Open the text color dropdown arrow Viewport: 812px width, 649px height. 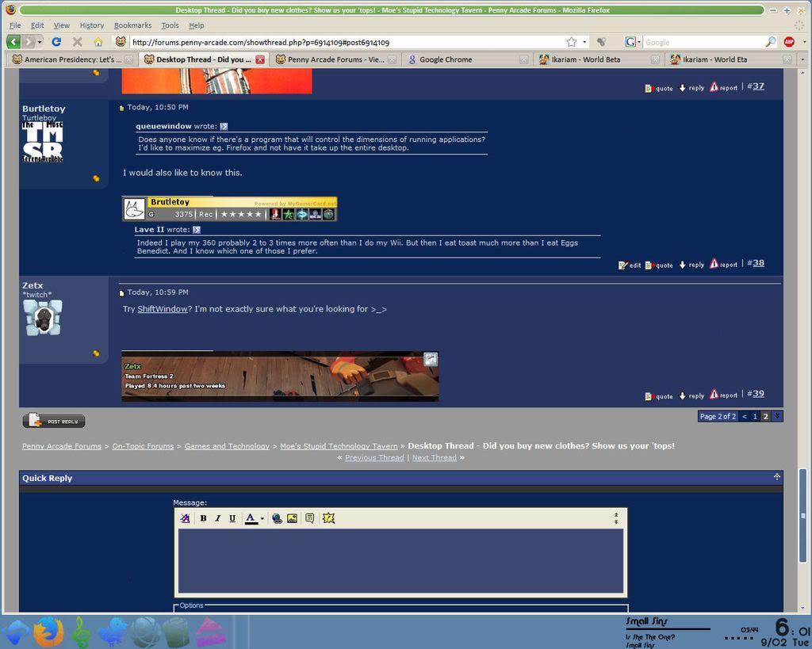[262, 519]
